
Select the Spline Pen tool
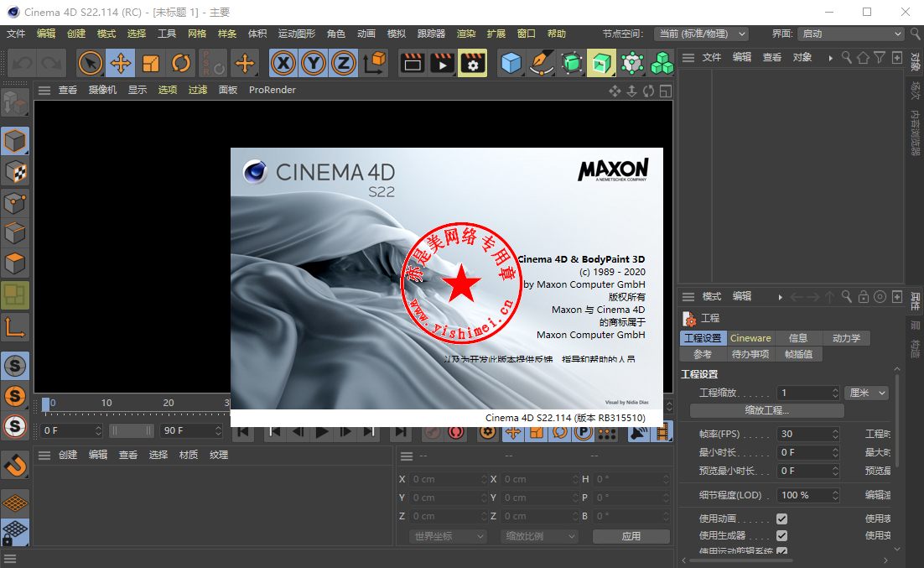541,63
